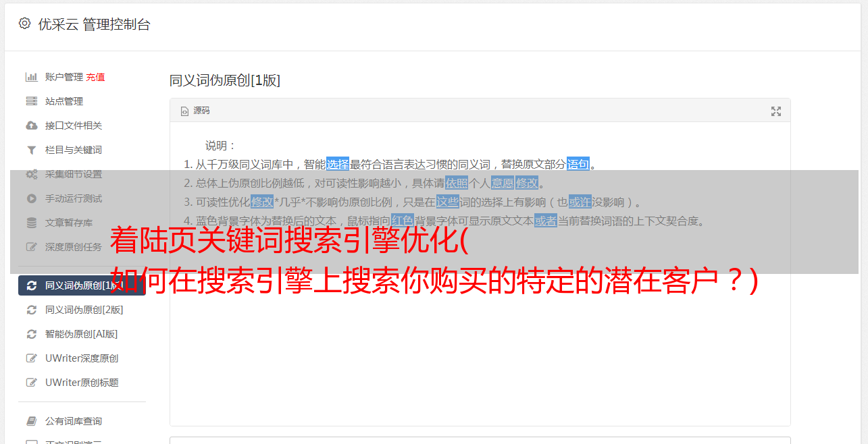Click the play icon for 手动运行测试
868x444 pixels.
coord(31,198)
